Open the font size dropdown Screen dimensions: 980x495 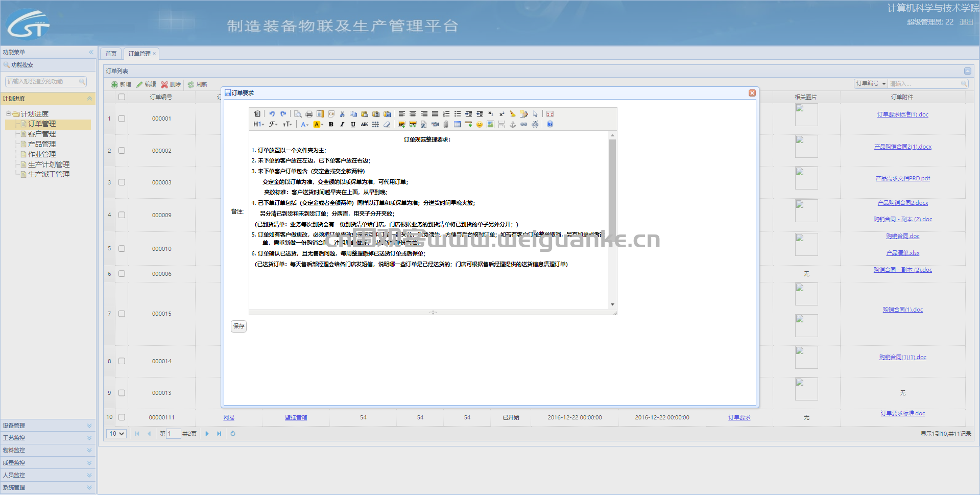click(288, 124)
